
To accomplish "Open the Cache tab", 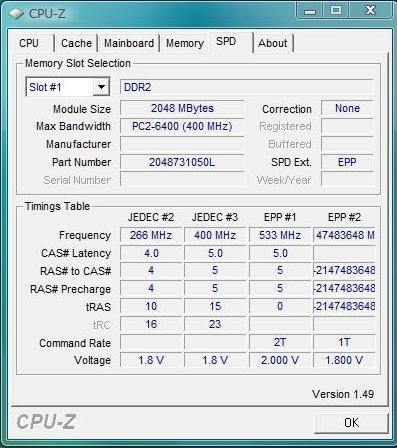I will [76, 43].
